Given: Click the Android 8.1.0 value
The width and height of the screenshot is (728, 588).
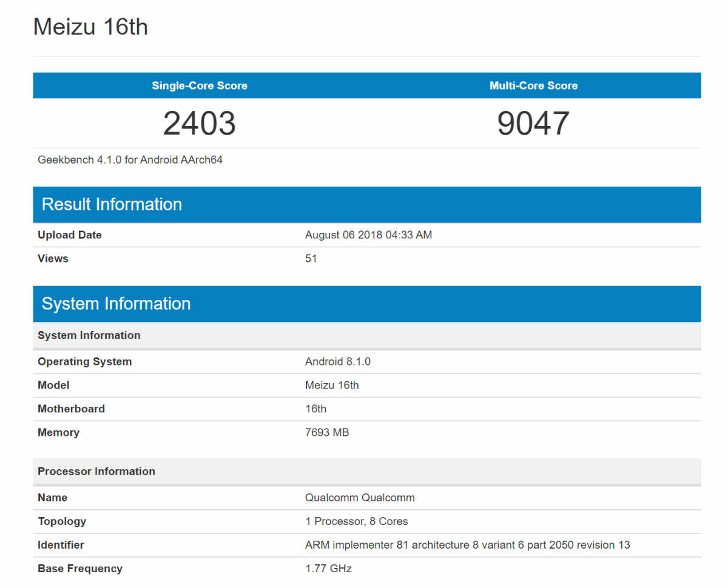Looking at the screenshot, I should (338, 361).
